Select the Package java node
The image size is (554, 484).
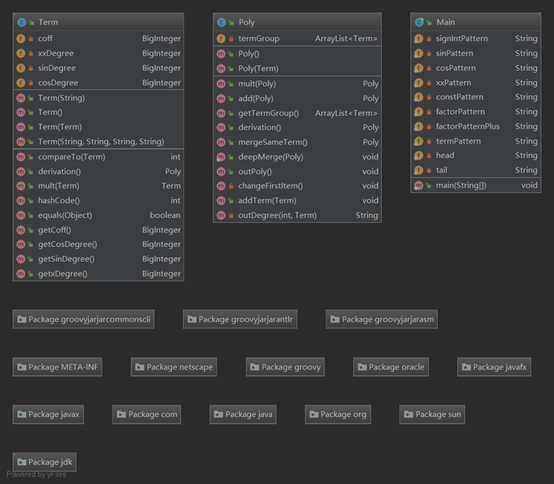(x=243, y=414)
